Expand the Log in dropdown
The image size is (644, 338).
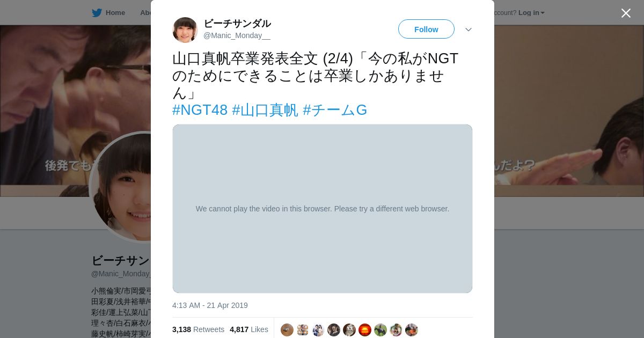pyautogui.click(x=531, y=12)
